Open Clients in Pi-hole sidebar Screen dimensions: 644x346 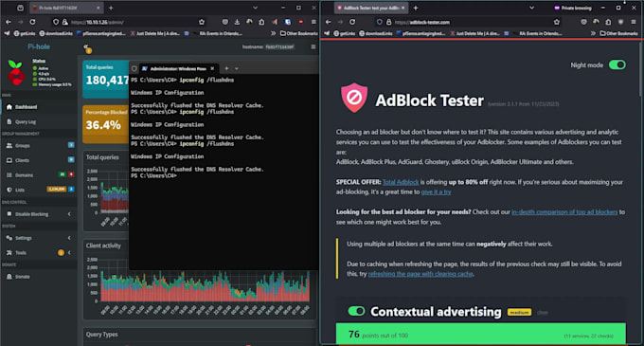39,160
